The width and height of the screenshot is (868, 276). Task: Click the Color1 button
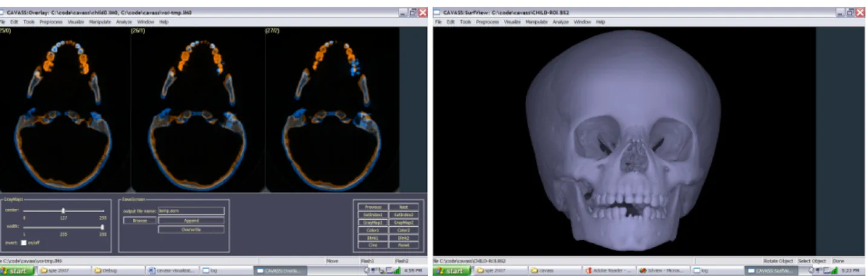[x=373, y=231]
